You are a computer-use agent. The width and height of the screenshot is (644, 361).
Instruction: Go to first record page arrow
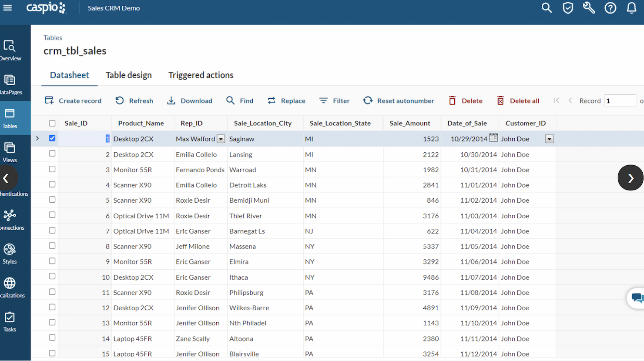[x=556, y=100]
